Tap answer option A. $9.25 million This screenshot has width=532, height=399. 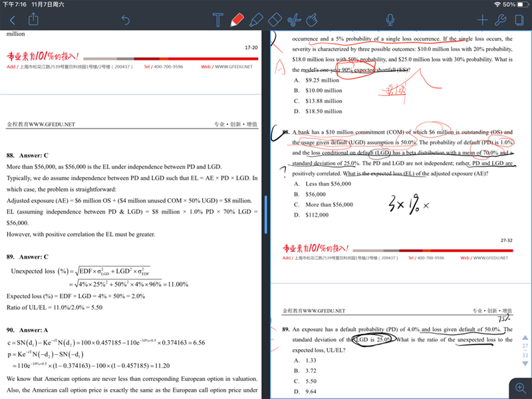(317, 80)
